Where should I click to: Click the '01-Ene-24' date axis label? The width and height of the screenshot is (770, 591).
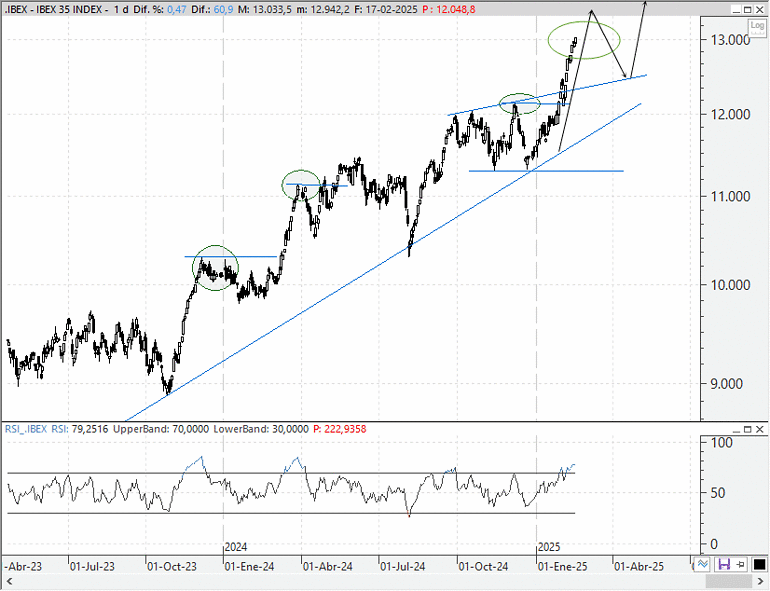click(x=249, y=566)
